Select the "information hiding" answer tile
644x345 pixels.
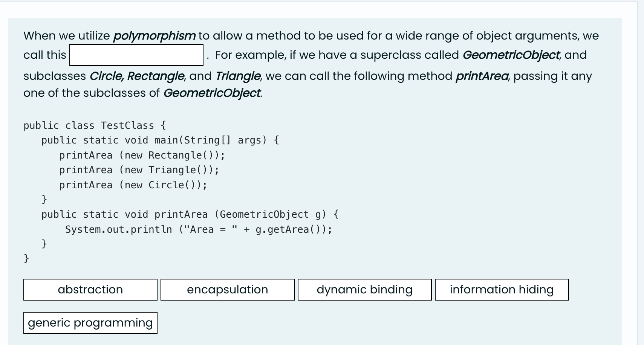(502, 290)
